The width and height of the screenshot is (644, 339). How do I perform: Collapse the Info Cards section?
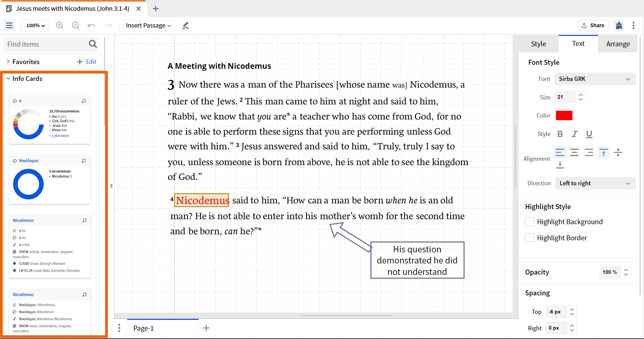click(x=8, y=79)
